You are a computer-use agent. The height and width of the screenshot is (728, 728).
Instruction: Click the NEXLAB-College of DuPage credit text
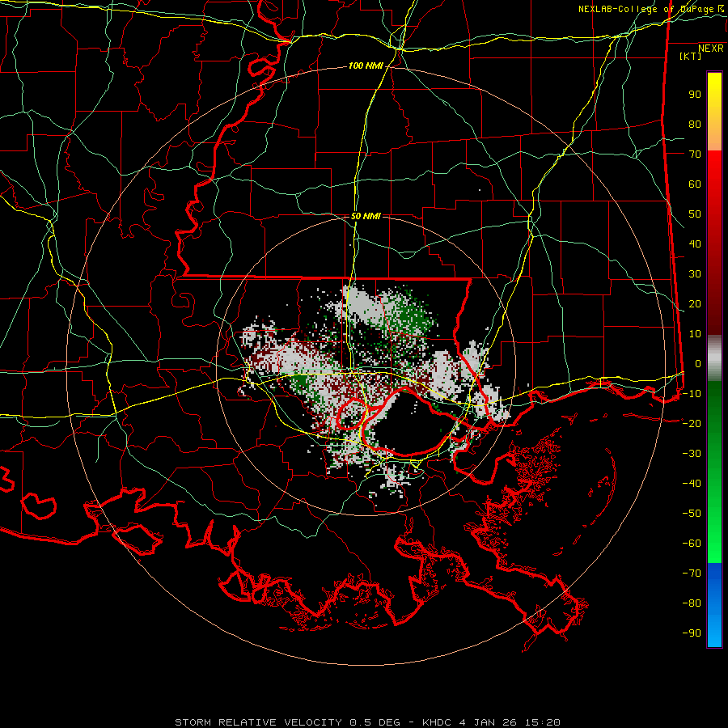click(650, 9)
